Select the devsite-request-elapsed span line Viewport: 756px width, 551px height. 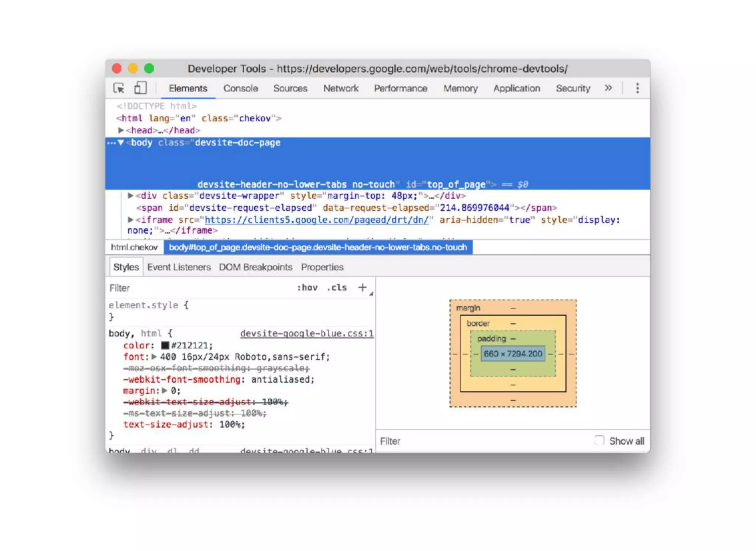(346, 208)
